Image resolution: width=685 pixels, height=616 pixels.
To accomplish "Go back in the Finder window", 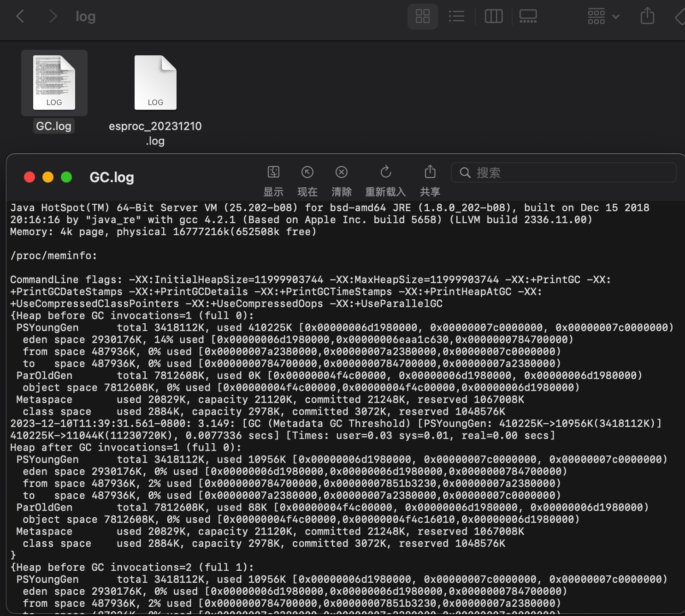I will (20, 17).
